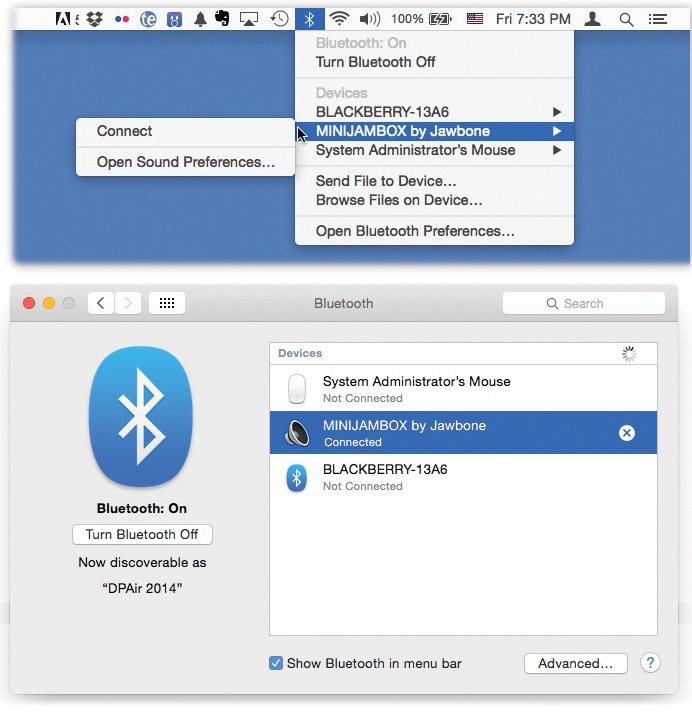This screenshot has height=713, width=692.
Task: Click the Turn Bluetooth Off button
Action: (x=142, y=534)
